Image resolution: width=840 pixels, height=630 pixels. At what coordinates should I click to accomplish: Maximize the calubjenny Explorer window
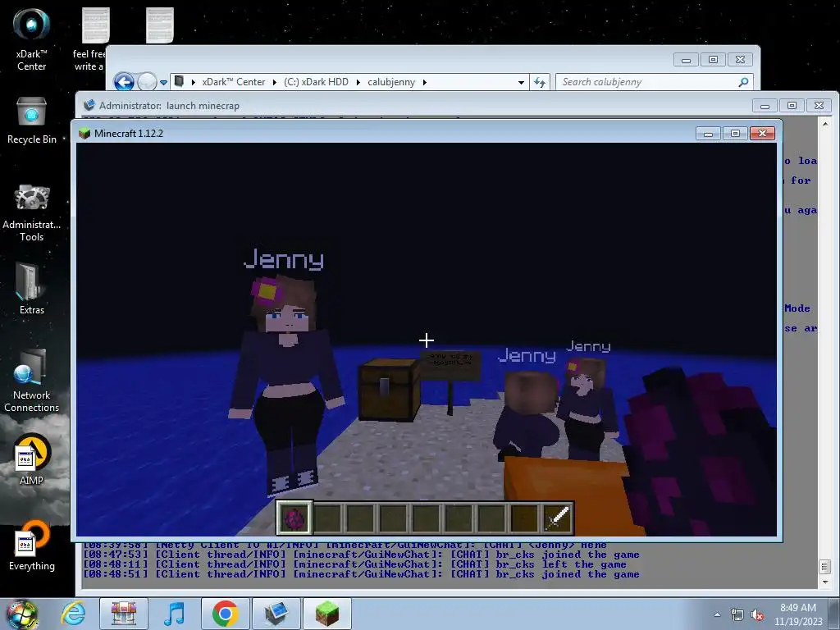[713, 59]
